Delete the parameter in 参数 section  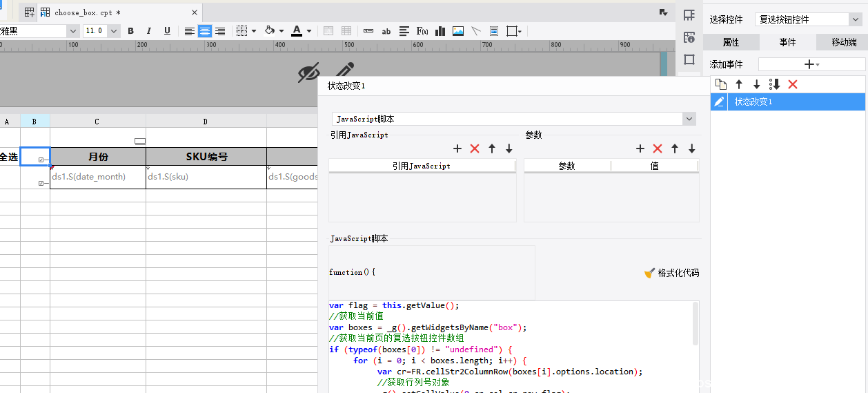[658, 148]
